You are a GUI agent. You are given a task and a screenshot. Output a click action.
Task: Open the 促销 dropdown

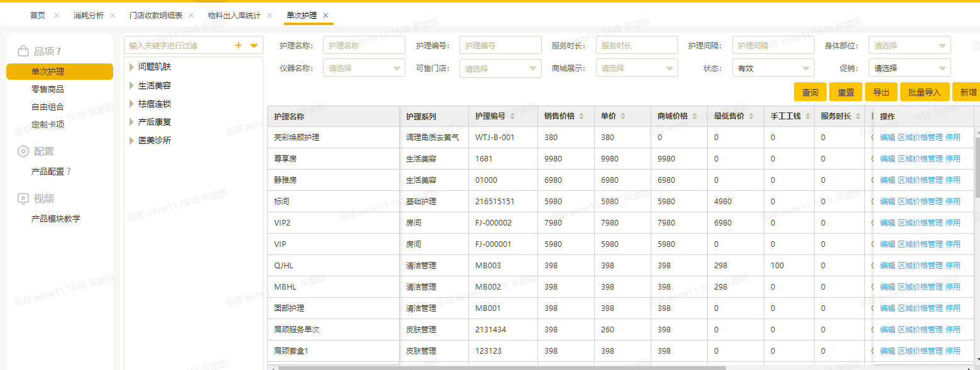click(x=910, y=68)
